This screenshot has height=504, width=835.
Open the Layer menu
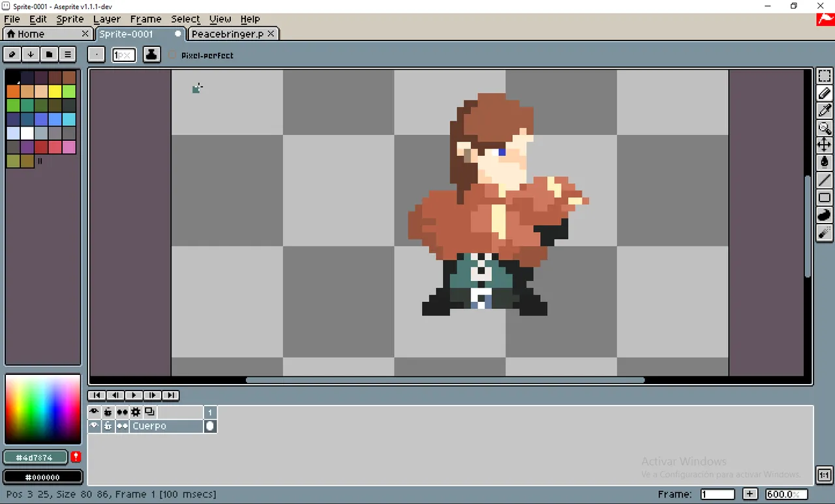[107, 19]
